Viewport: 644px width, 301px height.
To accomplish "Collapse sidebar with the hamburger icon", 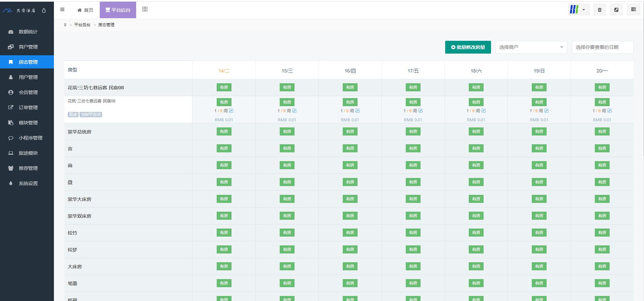I will click(x=62, y=10).
